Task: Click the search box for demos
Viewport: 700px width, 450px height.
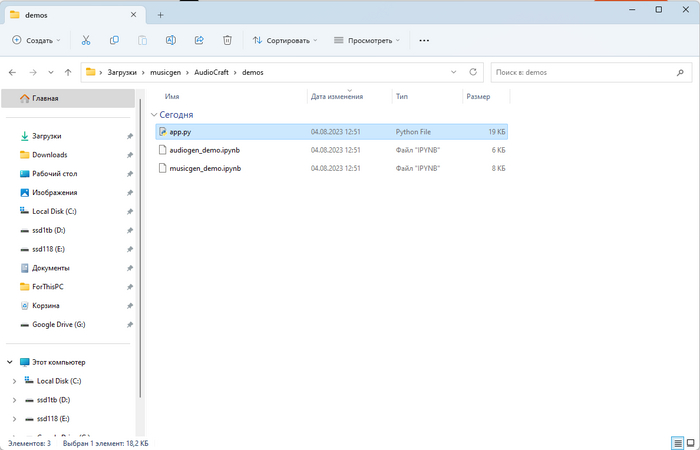Action: (x=590, y=72)
